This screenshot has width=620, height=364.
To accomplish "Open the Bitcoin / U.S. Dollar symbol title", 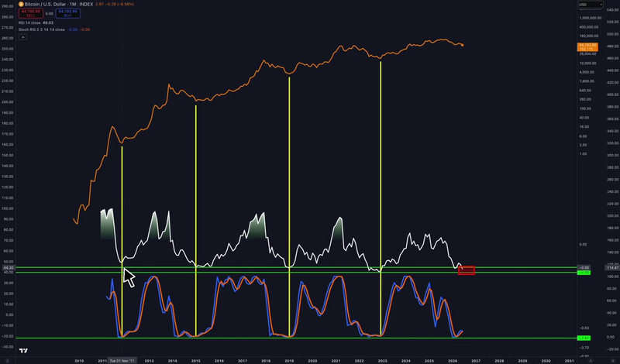I will pyautogui.click(x=59, y=4).
